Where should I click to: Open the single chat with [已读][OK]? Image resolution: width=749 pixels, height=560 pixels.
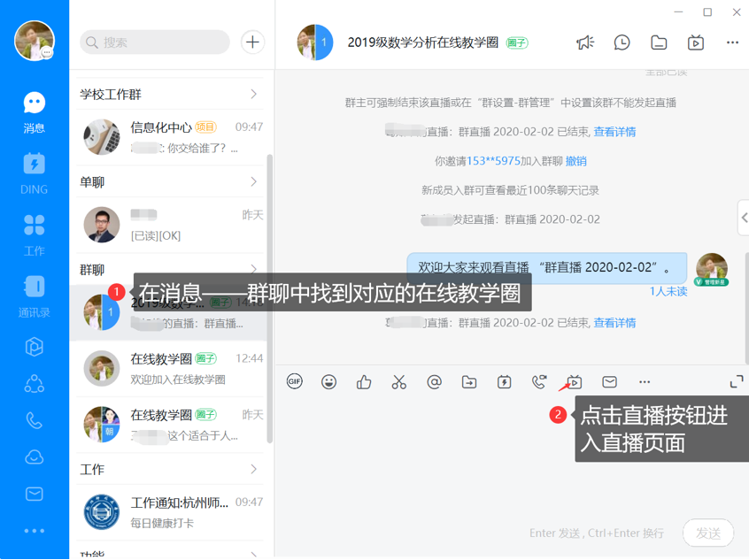click(x=170, y=225)
